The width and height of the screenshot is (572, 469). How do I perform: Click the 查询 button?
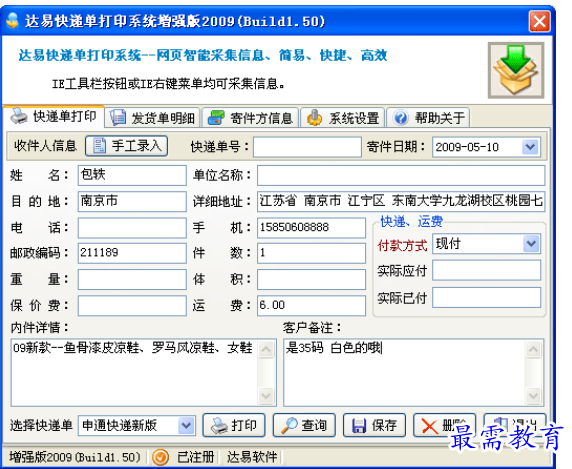tap(304, 425)
